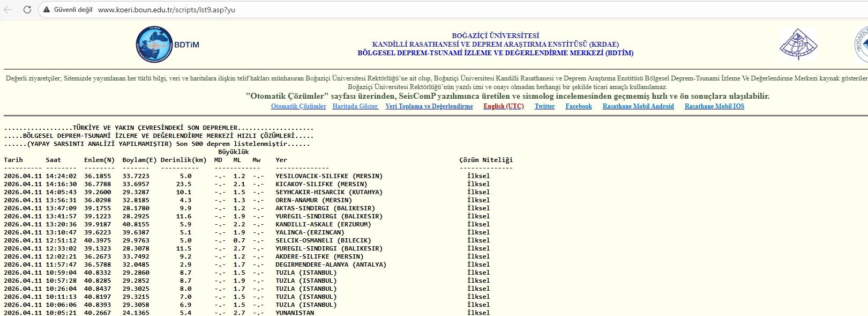Click the Kandilli observatory sextant emblem

798,45
